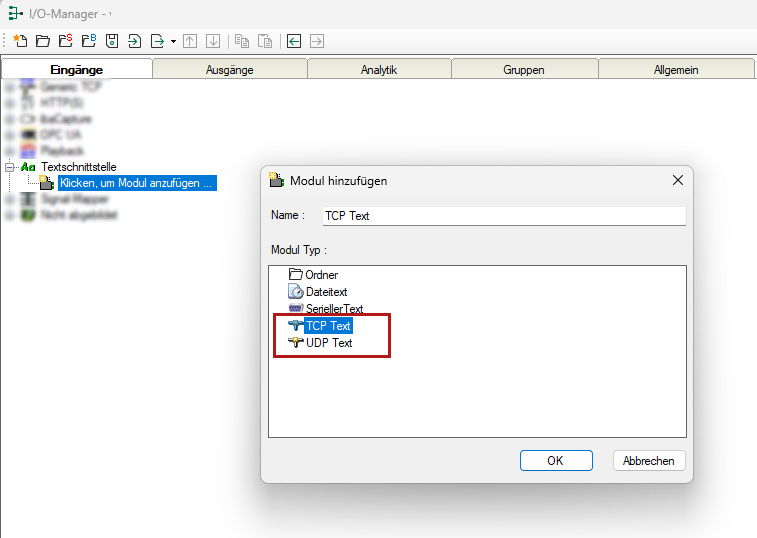The width and height of the screenshot is (757, 538).
Task: Click the Name text field
Action: point(503,216)
